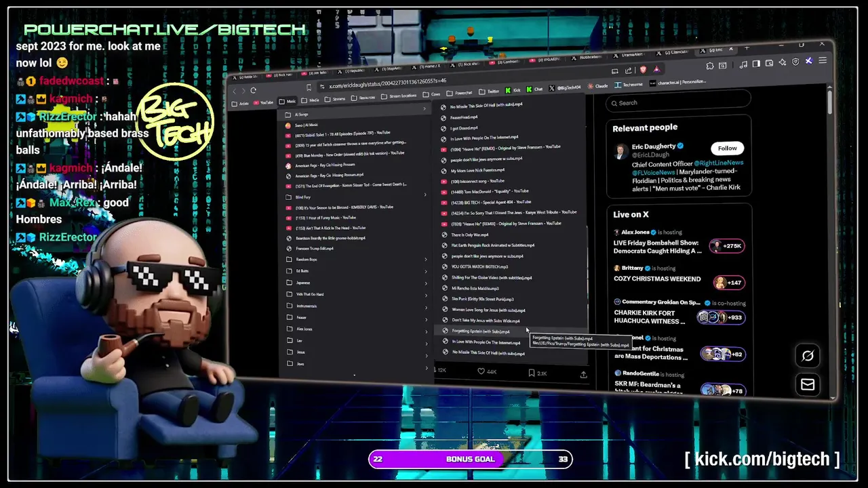Click the browser reload icon
The height and width of the screenshot is (488, 868).
click(x=254, y=90)
